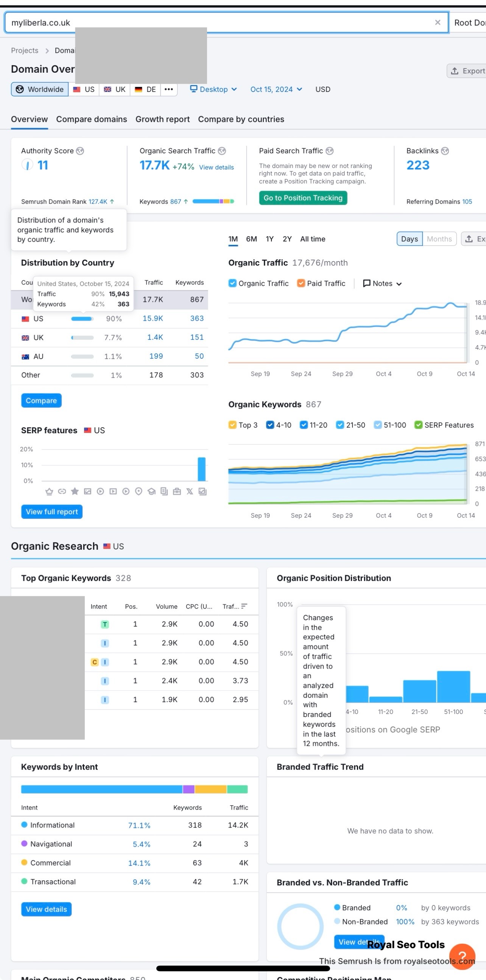The image size is (486, 980).
Task: Click the US flag beside SERP features
Action: click(x=87, y=430)
